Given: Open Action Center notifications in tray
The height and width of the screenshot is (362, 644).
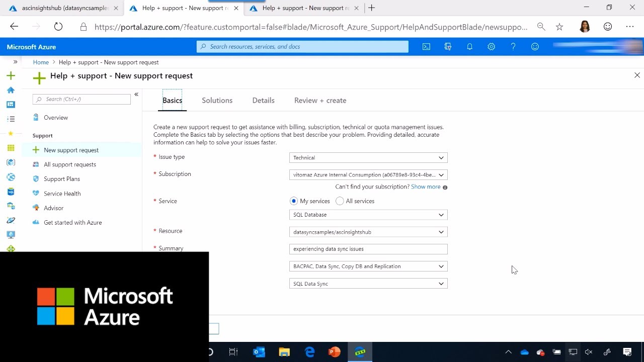Looking at the screenshot, I should (627, 352).
